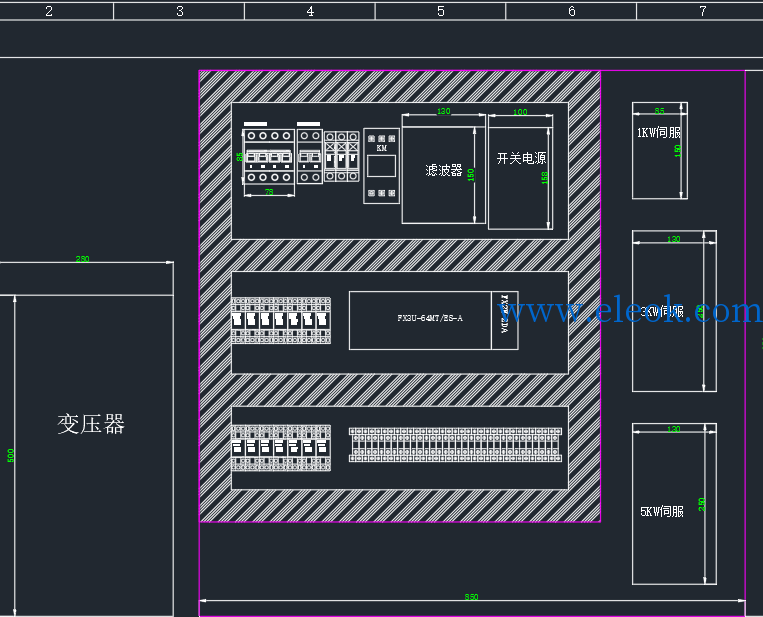Click column header number 6
The height and width of the screenshot is (617, 763).
(572, 11)
